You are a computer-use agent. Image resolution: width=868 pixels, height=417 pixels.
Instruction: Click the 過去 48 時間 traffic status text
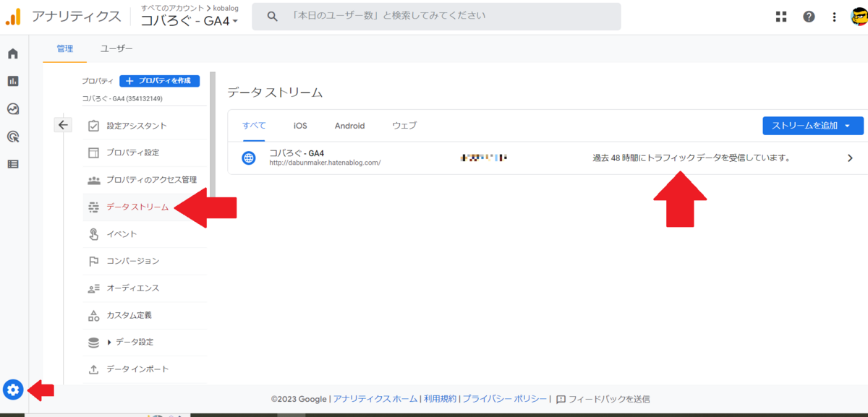691,158
